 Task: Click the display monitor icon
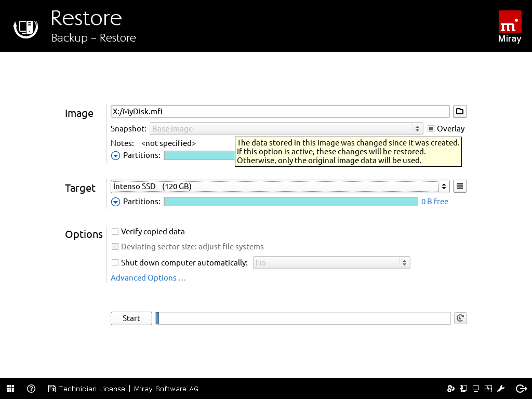point(475,389)
